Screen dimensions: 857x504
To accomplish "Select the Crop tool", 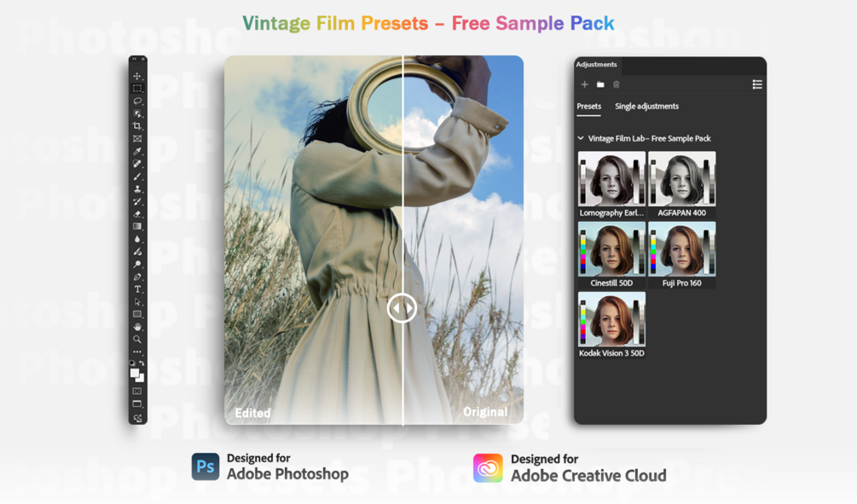I will click(137, 125).
